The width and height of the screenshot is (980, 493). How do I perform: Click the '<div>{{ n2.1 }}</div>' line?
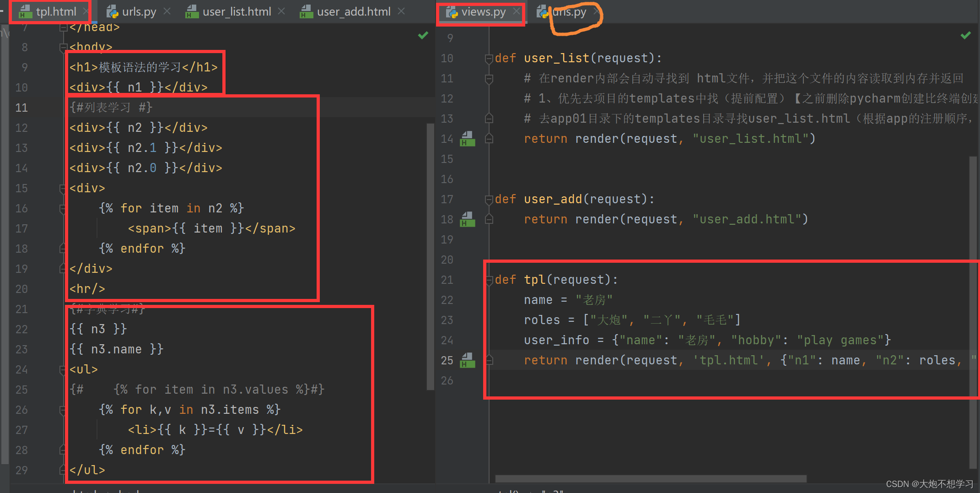146,148
